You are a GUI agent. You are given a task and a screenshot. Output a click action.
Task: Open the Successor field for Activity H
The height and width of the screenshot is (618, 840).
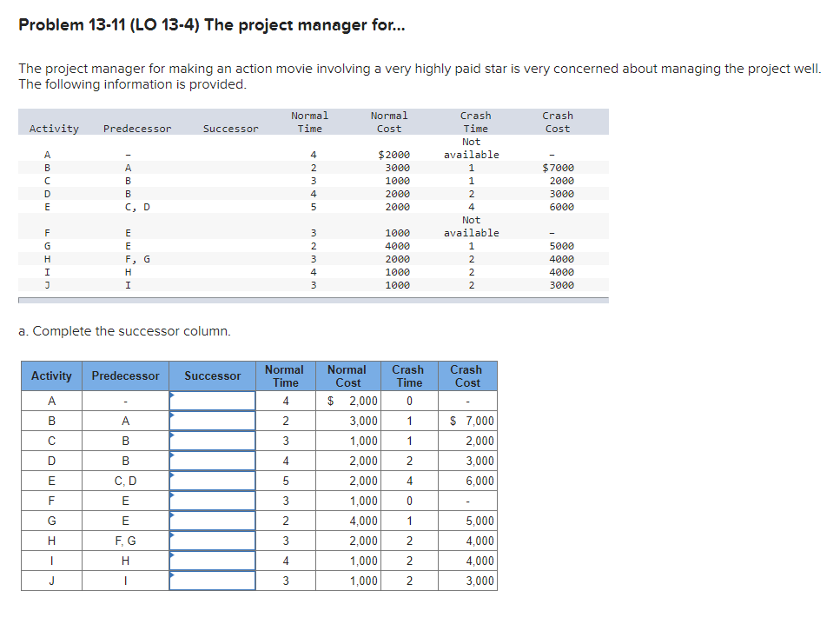coord(212,541)
